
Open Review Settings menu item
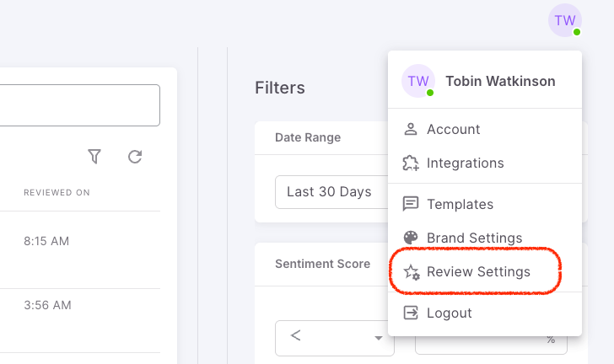[x=485, y=271]
